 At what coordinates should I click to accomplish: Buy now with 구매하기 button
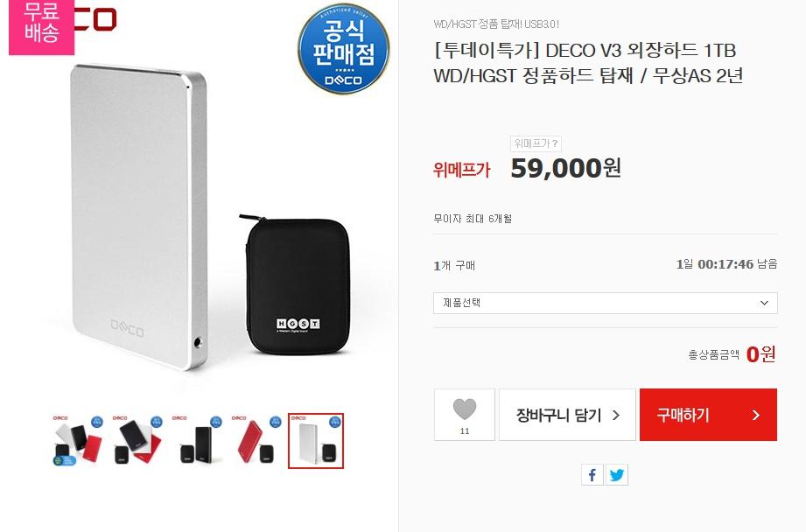[x=708, y=415]
